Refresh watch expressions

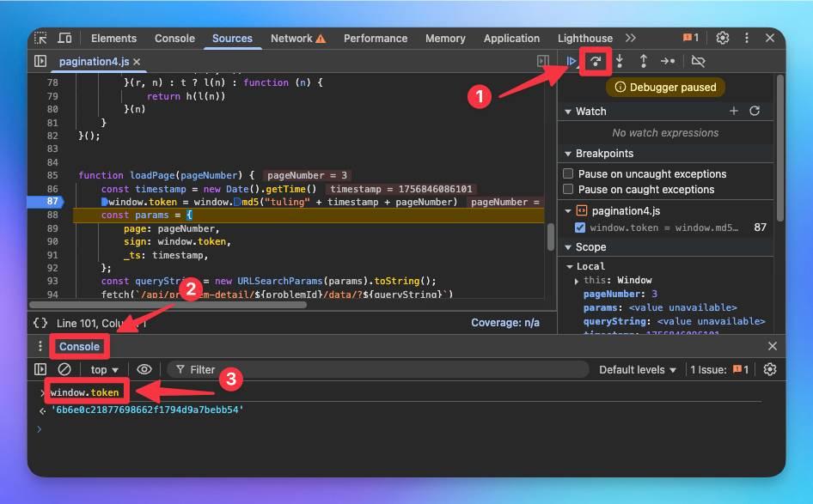755,111
